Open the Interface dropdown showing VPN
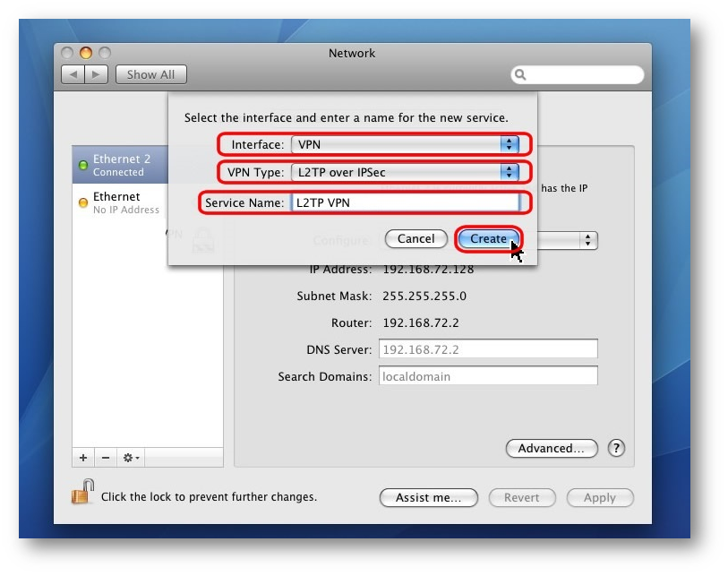728x576 pixels. pyautogui.click(x=406, y=144)
